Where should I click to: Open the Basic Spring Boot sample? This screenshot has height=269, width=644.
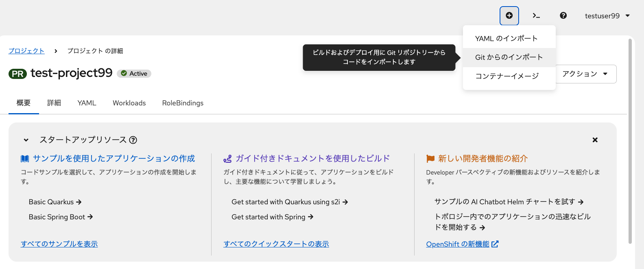click(61, 217)
